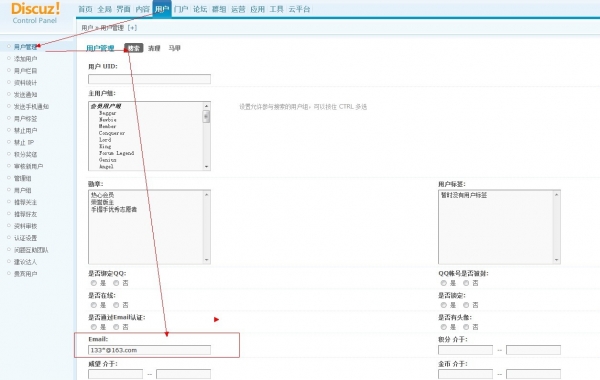Click the first 积分 介于 input box
The width and height of the screenshot is (600, 380).
point(465,350)
